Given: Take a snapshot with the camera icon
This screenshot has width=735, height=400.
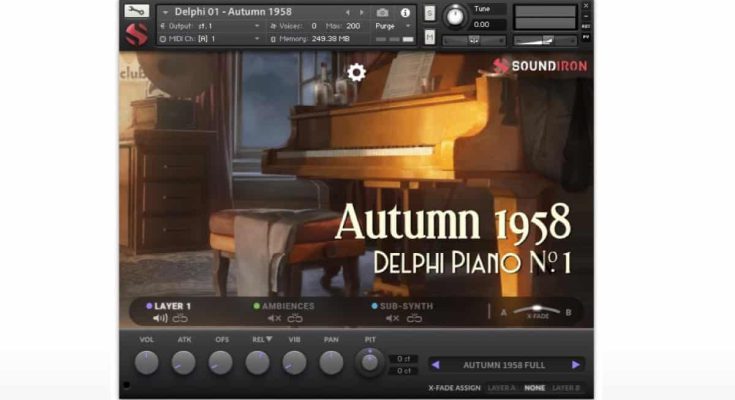Looking at the screenshot, I should [x=382, y=12].
